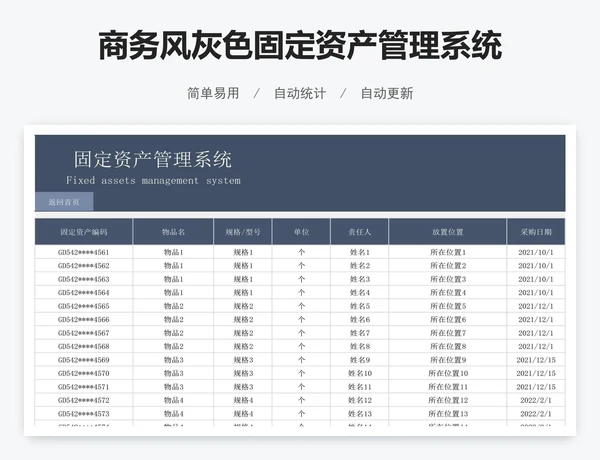Click the 所在位置9 cell

[x=448, y=360]
